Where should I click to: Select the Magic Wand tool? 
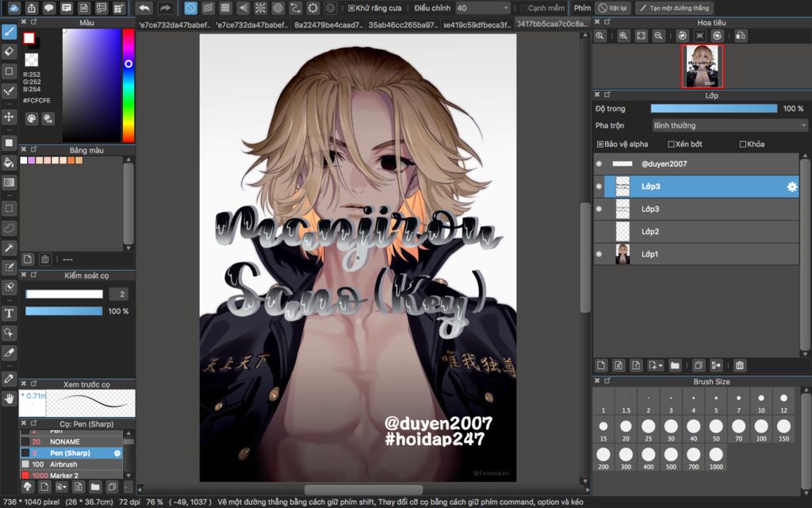pos(9,248)
